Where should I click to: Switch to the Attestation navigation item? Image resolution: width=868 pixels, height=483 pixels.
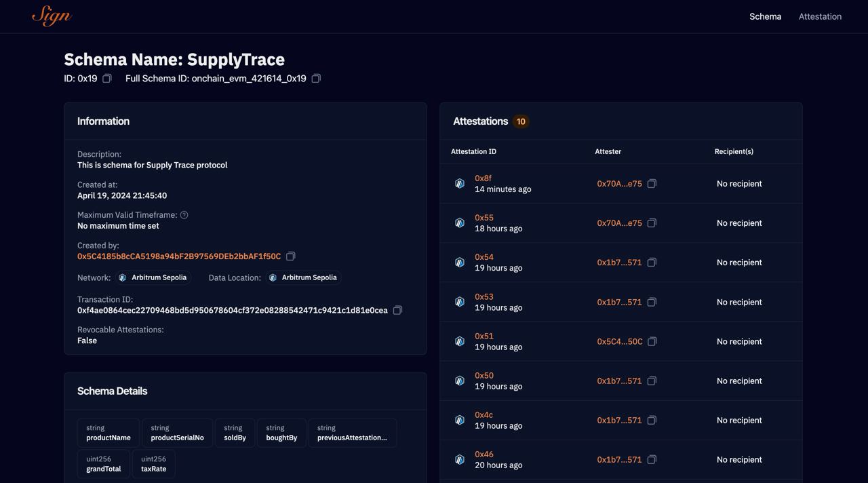(820, 16)
